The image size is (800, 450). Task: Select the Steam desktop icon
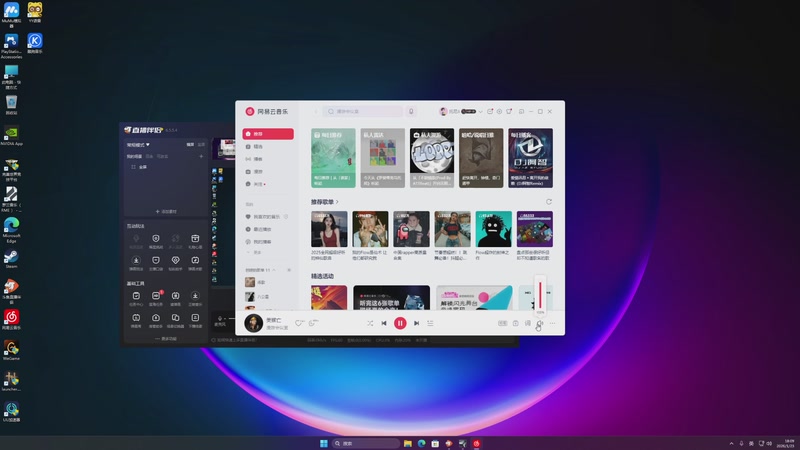11,259
